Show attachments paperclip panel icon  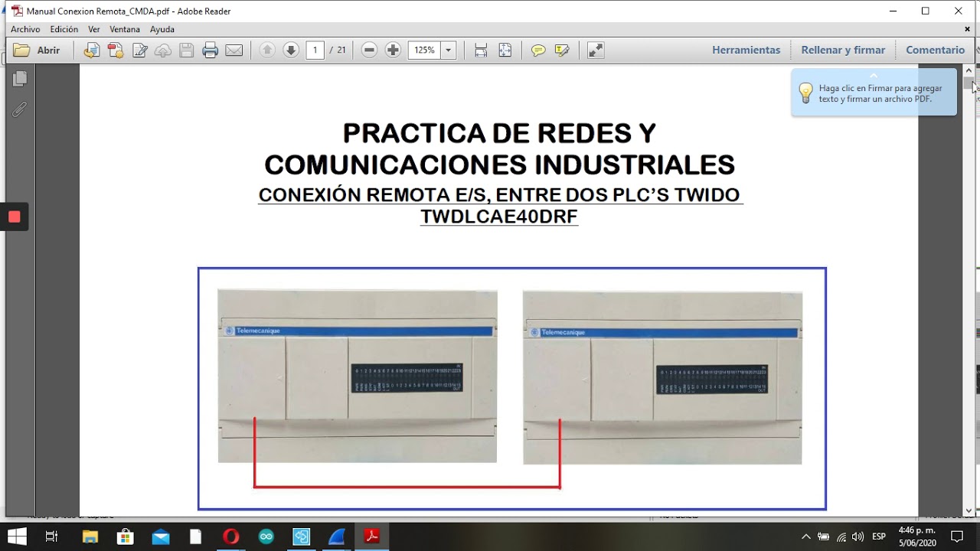pyautogui.click(x=20, y=109)
